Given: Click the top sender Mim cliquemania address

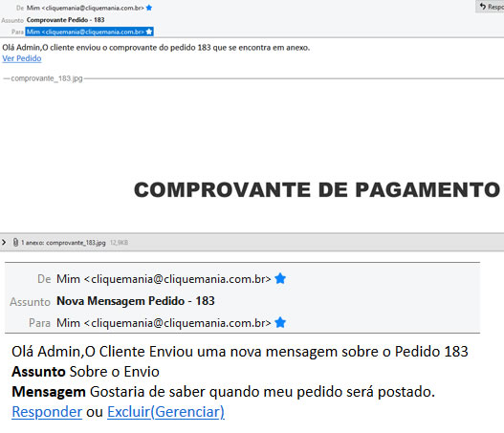Looking at the screenshot, I should click(x=85, y=8).
